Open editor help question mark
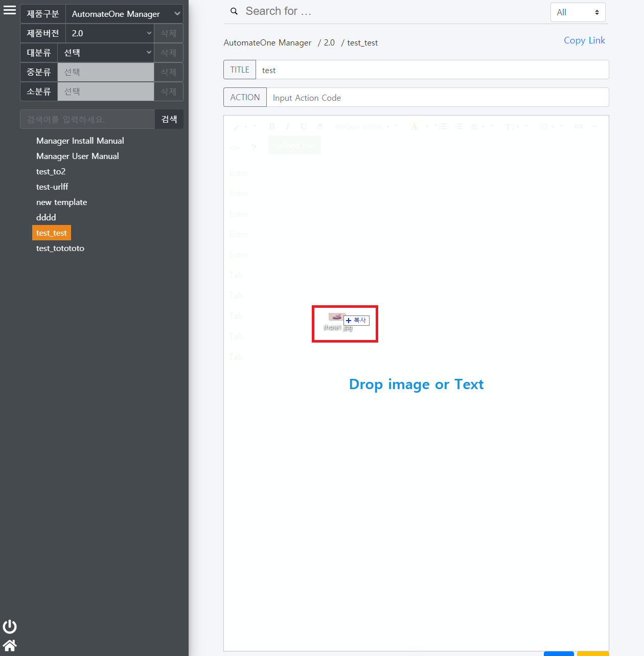644x656 pixels. point(254,148)
